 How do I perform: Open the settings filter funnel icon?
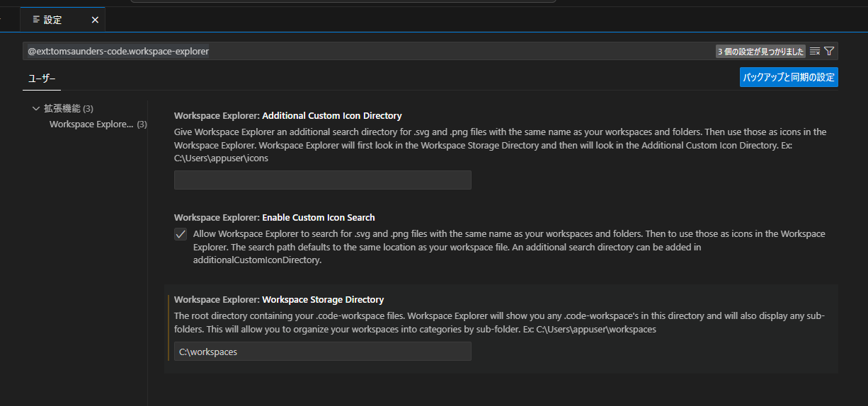click(829, 51)
